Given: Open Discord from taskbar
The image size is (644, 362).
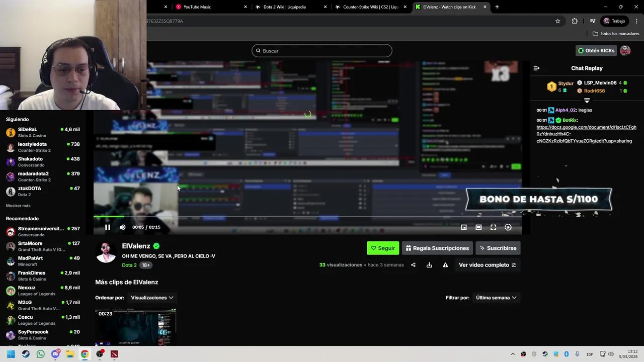Looking at the screenshot, I should 55,354.
